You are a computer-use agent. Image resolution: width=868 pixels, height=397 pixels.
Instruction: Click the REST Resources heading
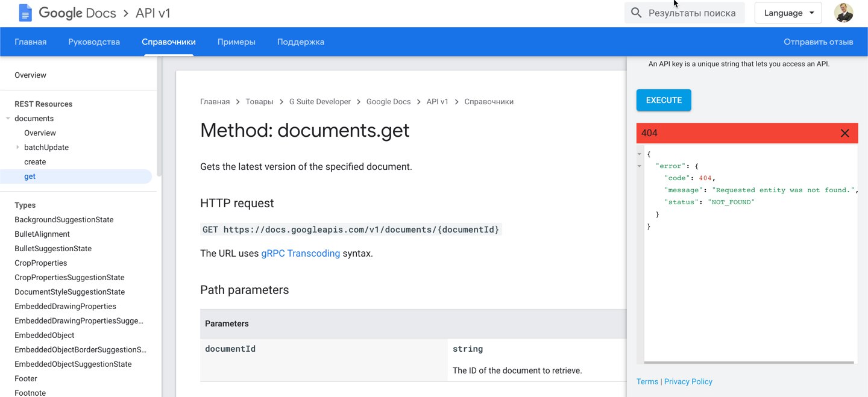(x=43, y=104)
